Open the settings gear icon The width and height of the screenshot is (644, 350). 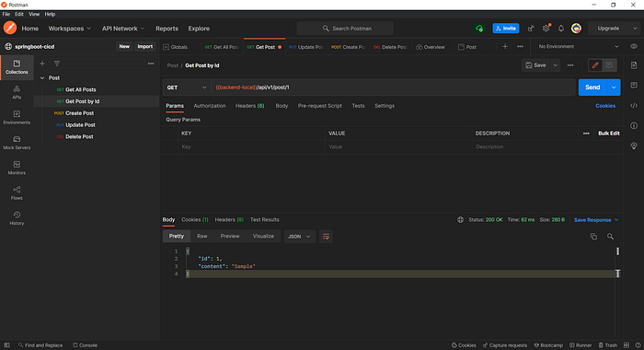pyautogui.click(x=546, y=29)
